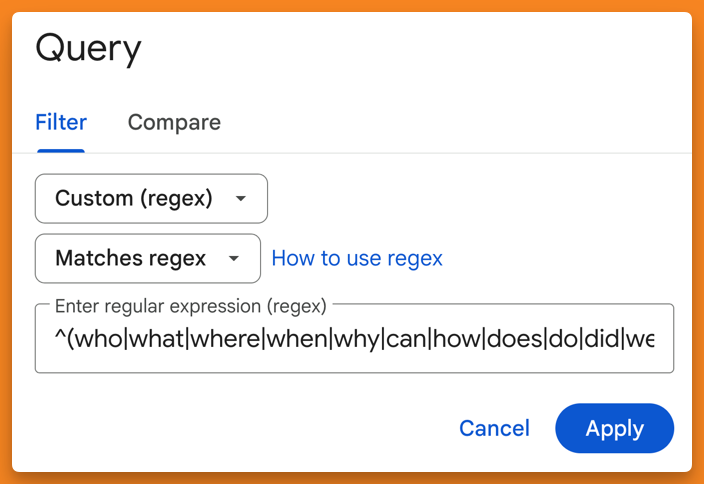The image size is (704, 484).
Task: Switch to the Filter tab
Action: coord(61,123)
